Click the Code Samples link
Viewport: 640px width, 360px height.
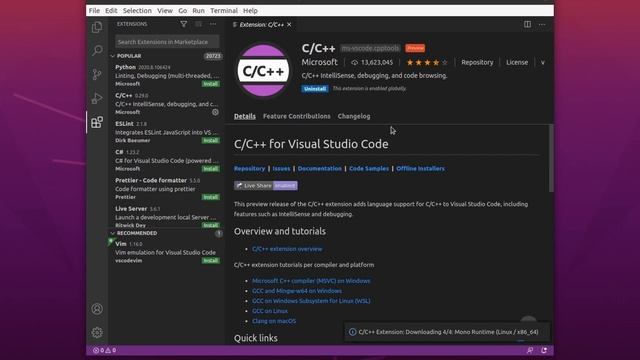pyautogui.click(x=369, y=169)
